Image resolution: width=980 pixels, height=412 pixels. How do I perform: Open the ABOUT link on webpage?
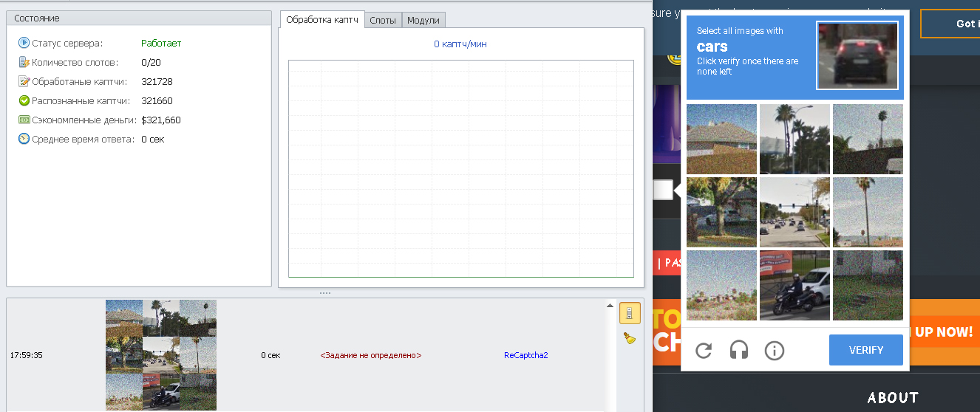(893, 398)
